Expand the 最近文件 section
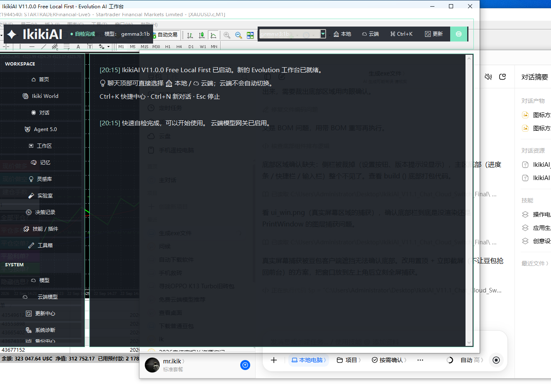 click(x=535, y=263)
